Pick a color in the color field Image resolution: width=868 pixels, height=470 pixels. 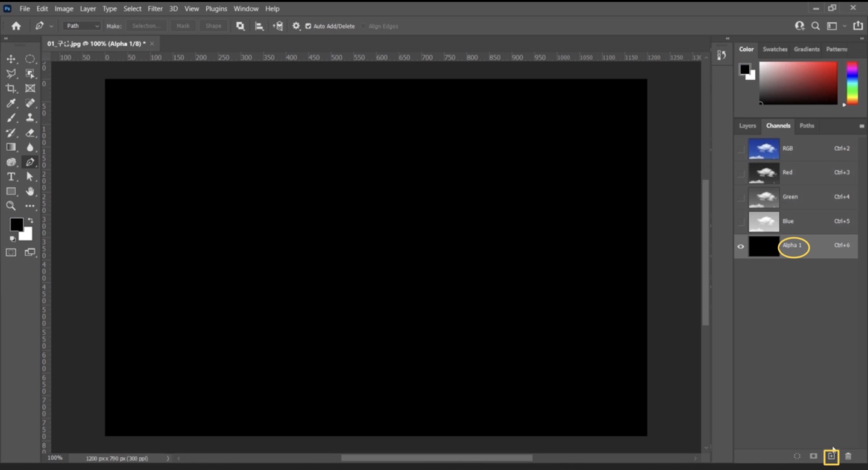(x=798, y=83)
